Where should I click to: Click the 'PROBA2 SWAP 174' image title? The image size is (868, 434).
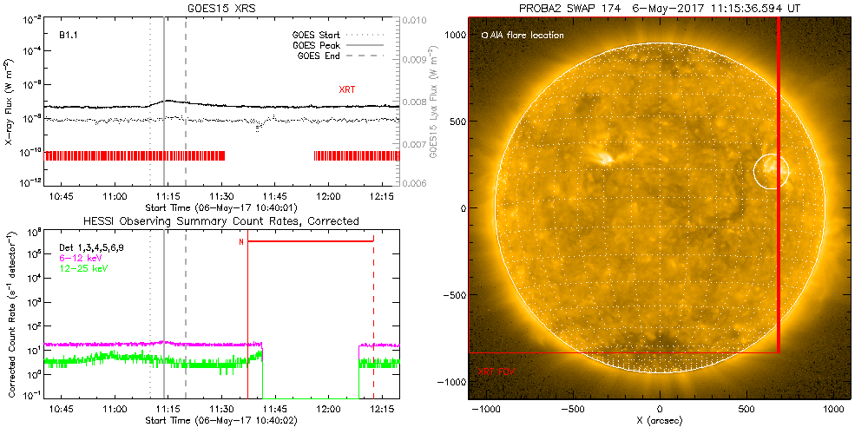[x=659, y=10]
